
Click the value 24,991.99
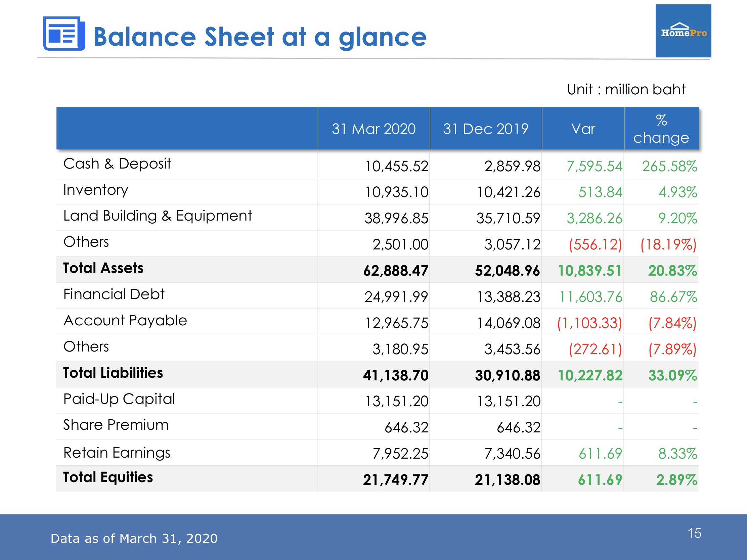(396, 297)
